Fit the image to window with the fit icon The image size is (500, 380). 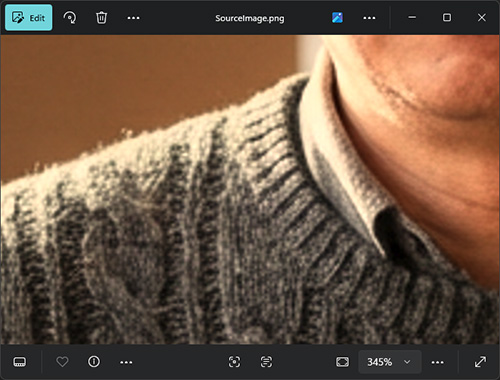[342, 362]
